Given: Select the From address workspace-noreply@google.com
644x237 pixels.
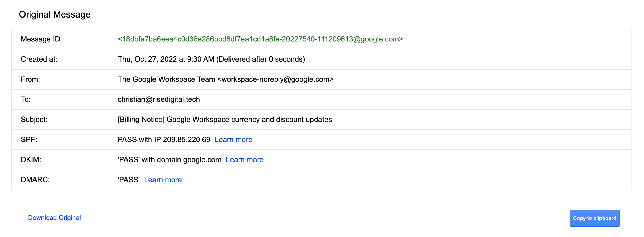Looking at the screenshot, I should click(x=276, y=79).
